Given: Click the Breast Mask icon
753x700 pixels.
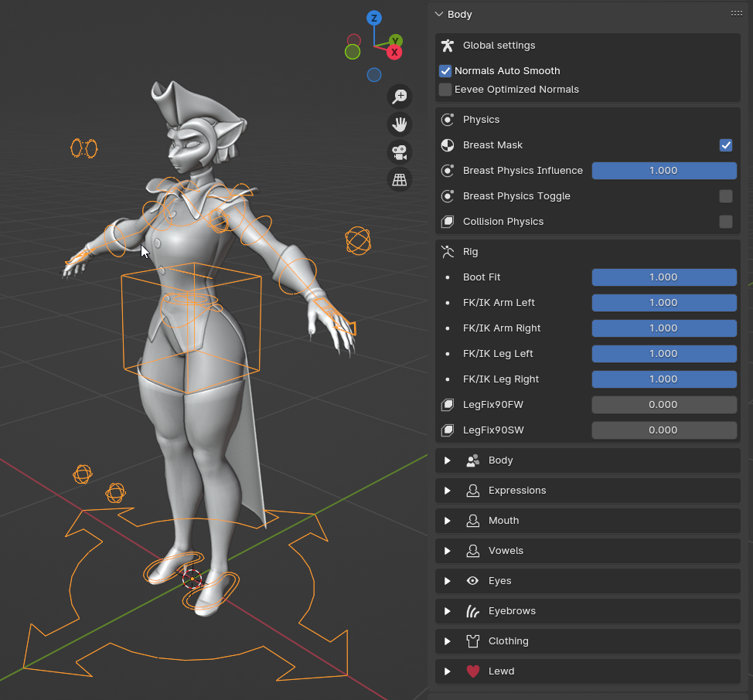Looking at the screenshot, I should coord(448,145).
